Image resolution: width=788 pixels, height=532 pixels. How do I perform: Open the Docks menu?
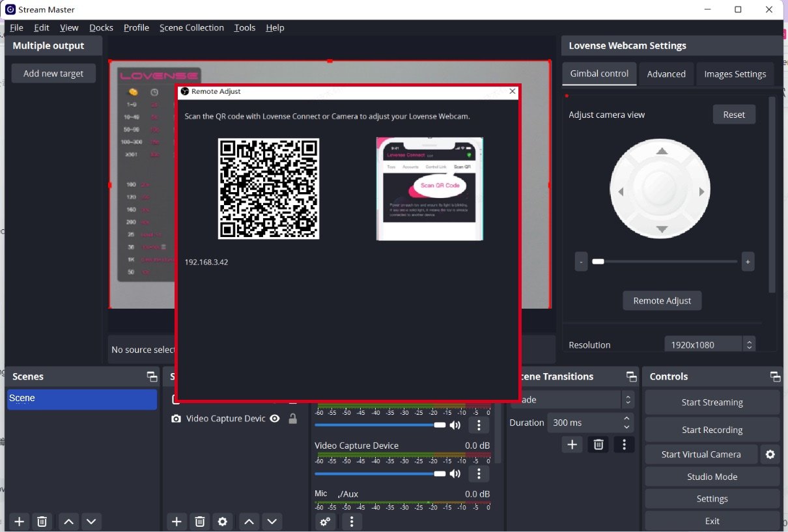(101, 27)
